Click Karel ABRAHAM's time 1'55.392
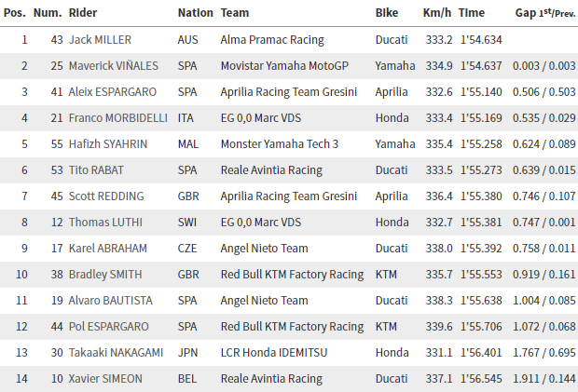Screen dimensions: 578x392 coord(481,249)
